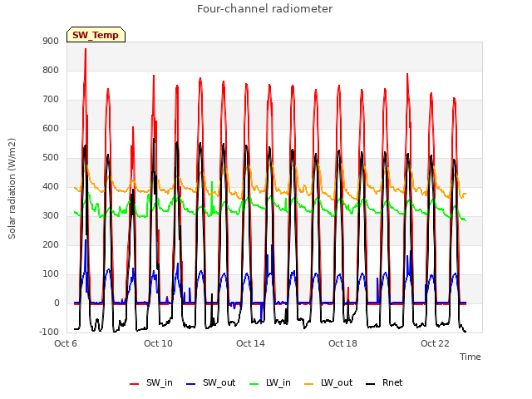
Task: Click the x-axis title Time
Action: [x=470, y=357]
